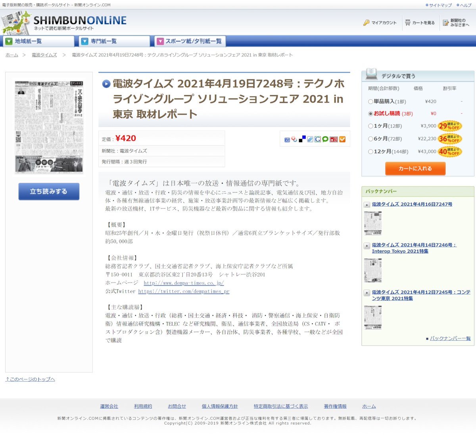Select the 単品購入 (1部) radio option
The height and width of the screenshot is (448, 476).
[370, 102]
